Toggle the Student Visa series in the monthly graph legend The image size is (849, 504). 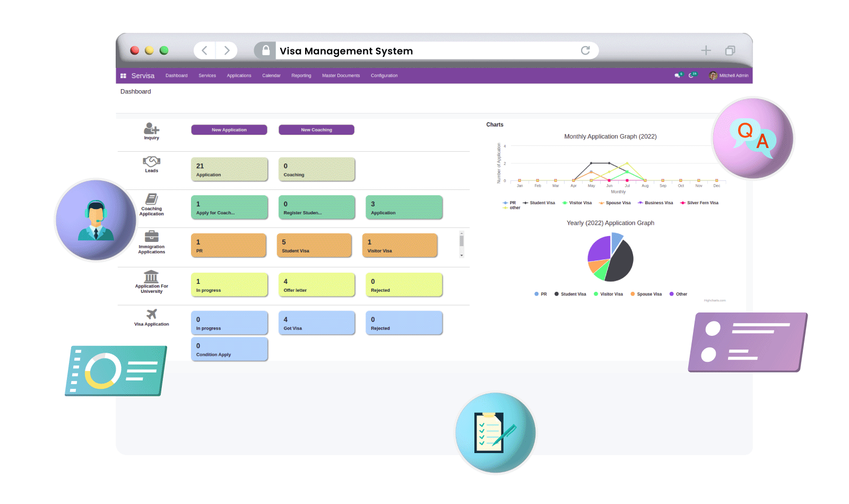(542, 203)
